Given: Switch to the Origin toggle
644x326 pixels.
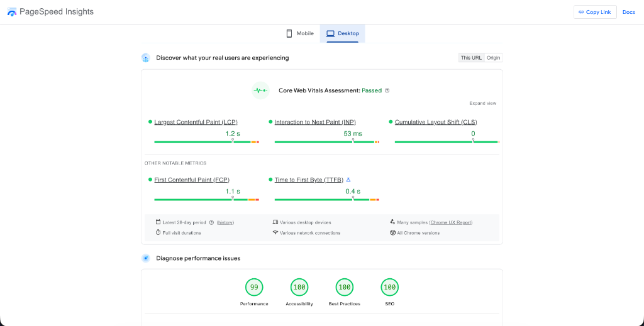Looking at the screenshot, I should [x=493, y=58].
